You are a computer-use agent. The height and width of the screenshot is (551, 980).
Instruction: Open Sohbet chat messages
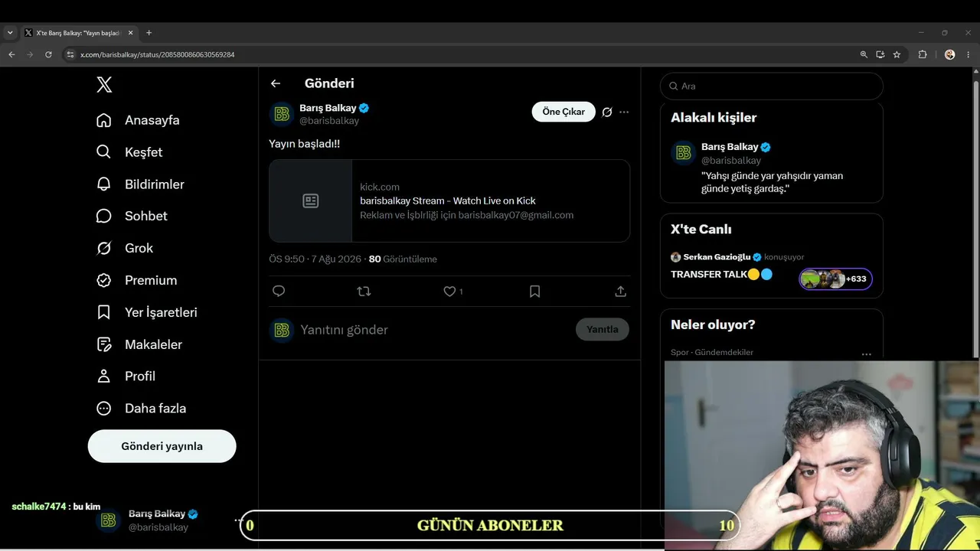132,216
